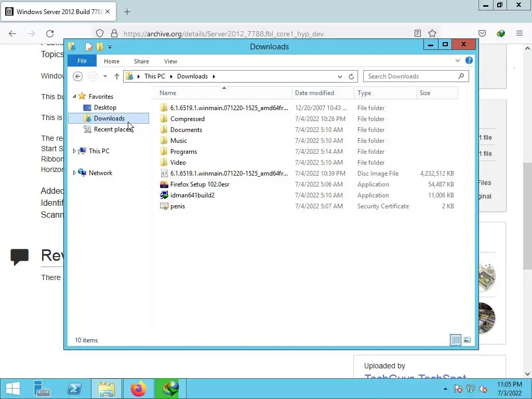Viewport: 532px width, 399px height.
Task: Select the Video folder
Action: pos(178,162)
